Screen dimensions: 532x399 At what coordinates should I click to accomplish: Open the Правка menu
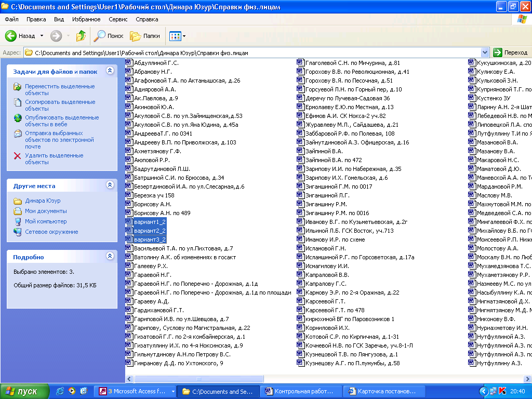click(36, 19)
